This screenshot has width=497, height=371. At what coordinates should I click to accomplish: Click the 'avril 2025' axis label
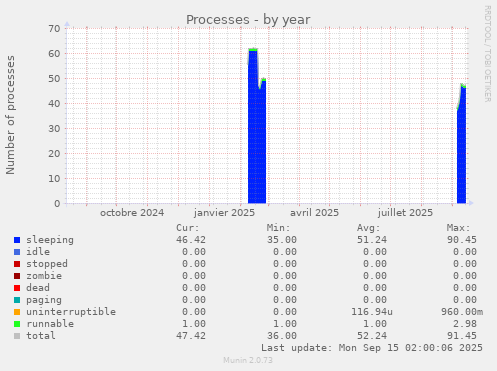coord(314,213)
